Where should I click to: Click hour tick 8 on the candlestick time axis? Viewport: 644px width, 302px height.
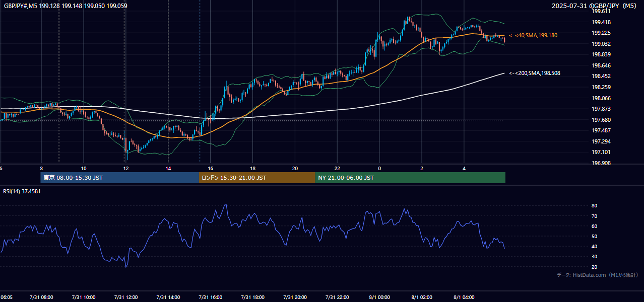point(41,168)
